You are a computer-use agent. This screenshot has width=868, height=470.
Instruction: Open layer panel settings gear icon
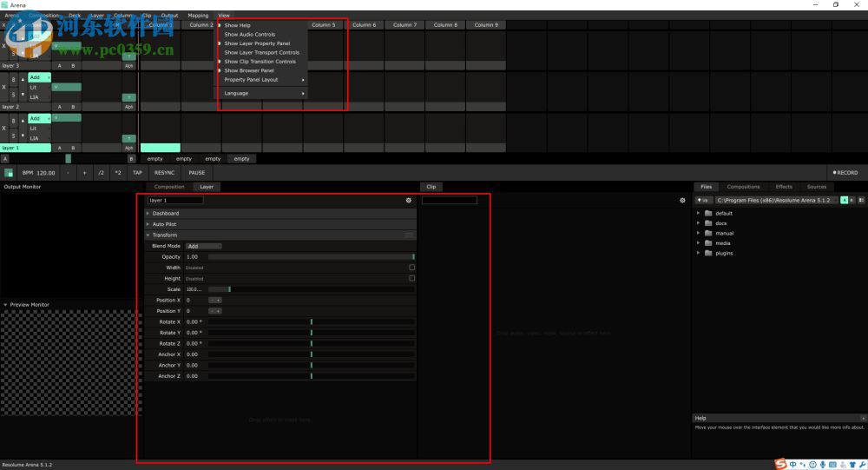(409, 200)
